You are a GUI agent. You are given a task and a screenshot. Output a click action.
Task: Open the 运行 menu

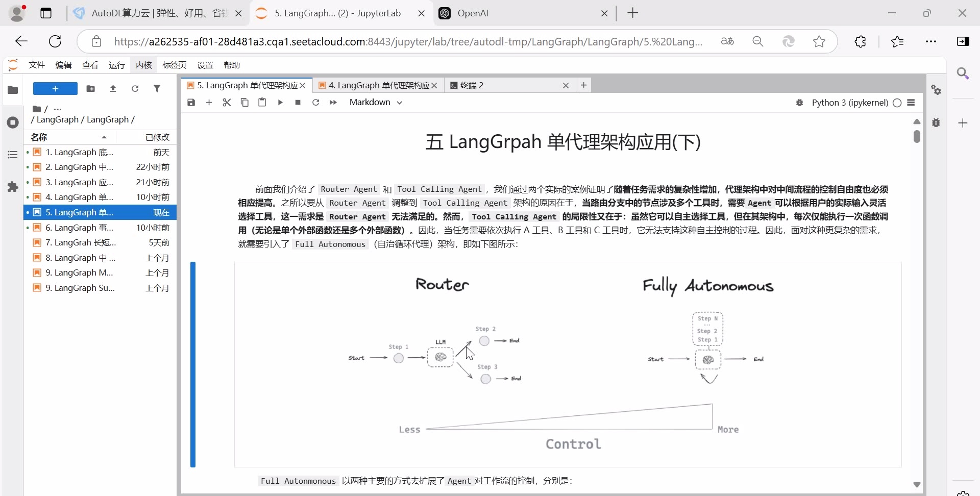tap(116, 65)
